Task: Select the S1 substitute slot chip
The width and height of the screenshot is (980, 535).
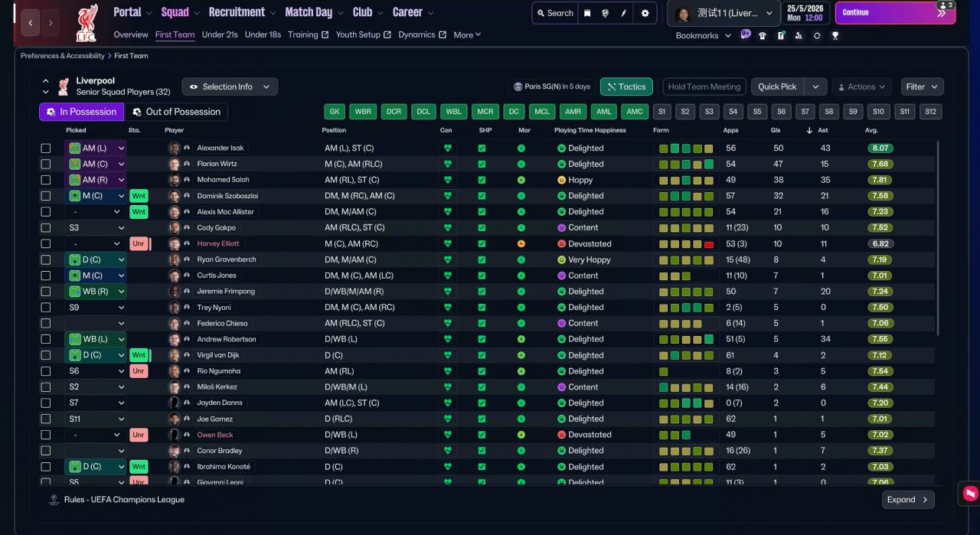Action: (x=661, y=112)
